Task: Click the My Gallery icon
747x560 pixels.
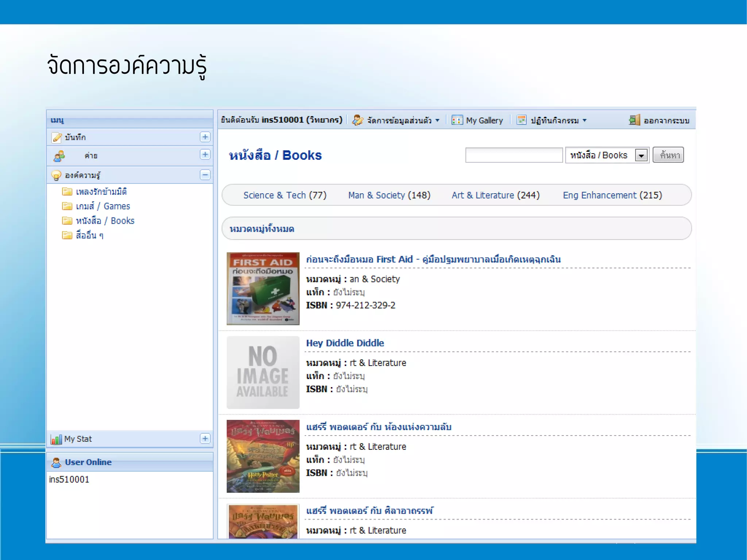Action: pos(457,120)
